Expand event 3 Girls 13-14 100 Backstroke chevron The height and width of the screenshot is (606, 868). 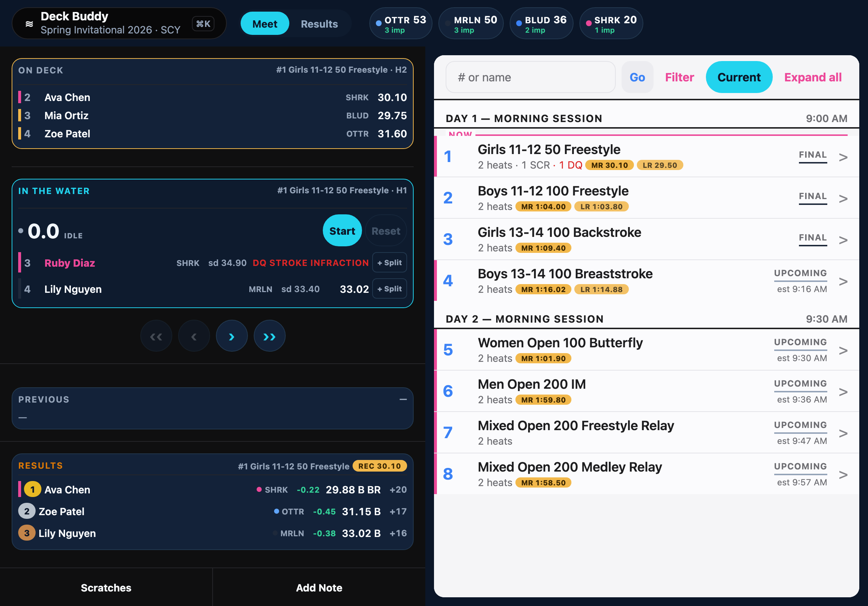click(x=843, y=240)
